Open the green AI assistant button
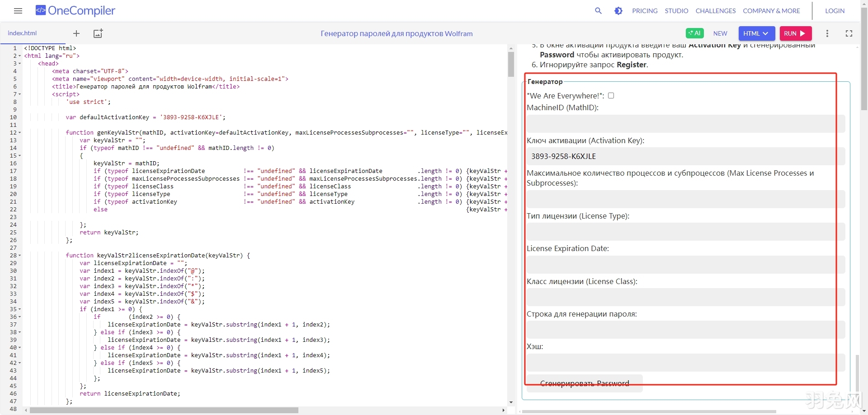 tap(694, 33)
